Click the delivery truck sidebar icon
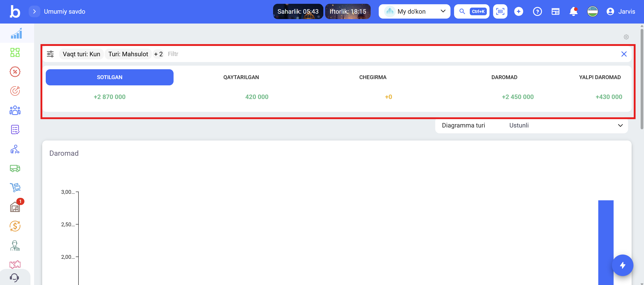644x285 pixels. (15, 168)
